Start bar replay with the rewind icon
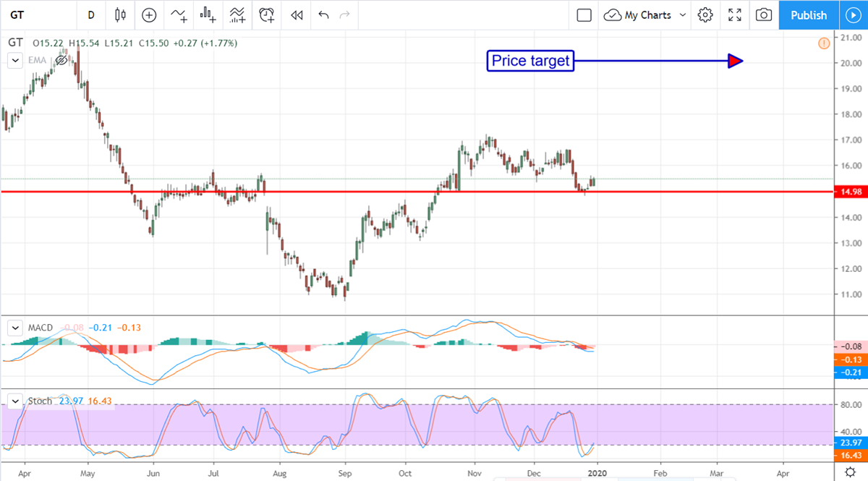This screenshot has height=481, width=868. tap(296, 14)
